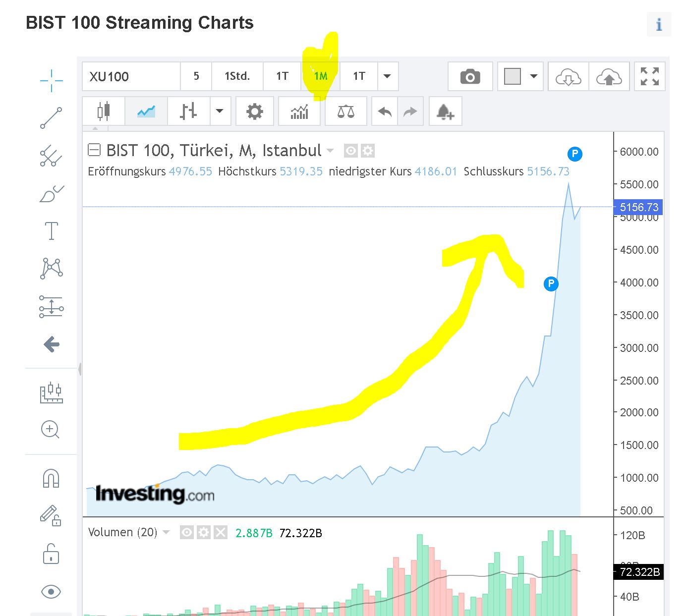
Task: Open the timeframe dropdown arrow next to 1T
Action: (388, 76)
